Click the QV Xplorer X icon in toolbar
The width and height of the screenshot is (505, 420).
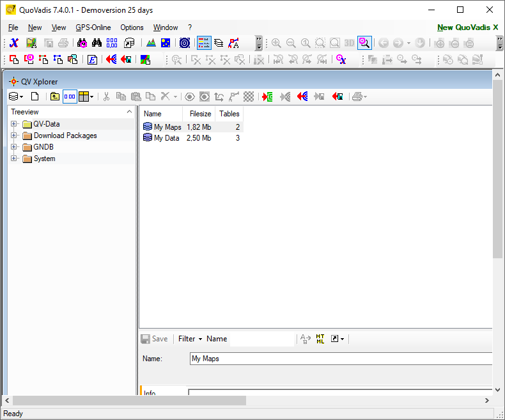click(14, 43)
